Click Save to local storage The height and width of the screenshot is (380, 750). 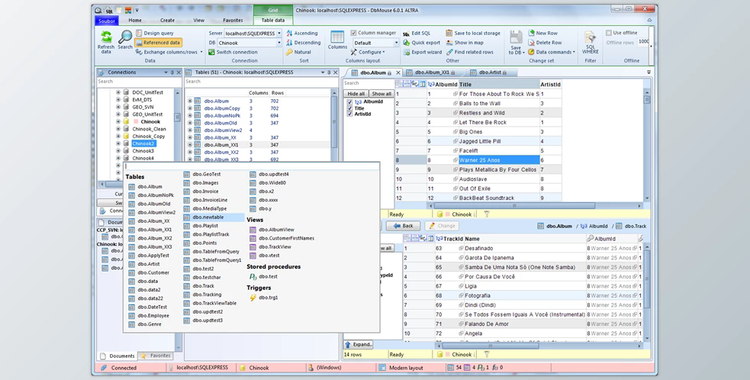tap(473, 33)
